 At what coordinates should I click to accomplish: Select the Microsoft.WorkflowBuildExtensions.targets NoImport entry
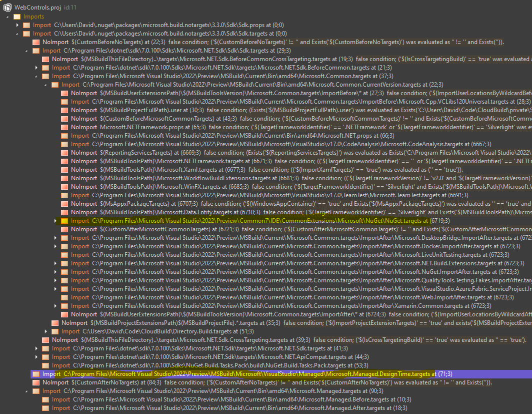(150, 178)
